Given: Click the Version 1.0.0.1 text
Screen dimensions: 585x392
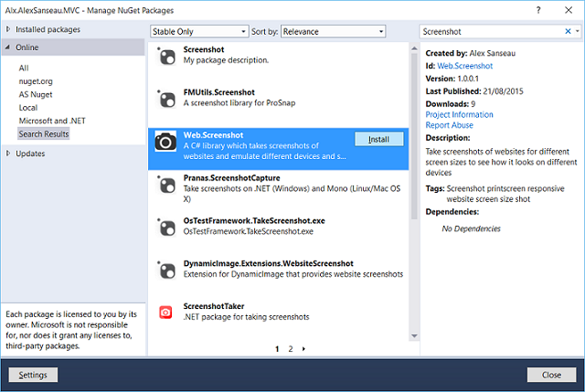Looking at the screenshot, I should (452, 79).
